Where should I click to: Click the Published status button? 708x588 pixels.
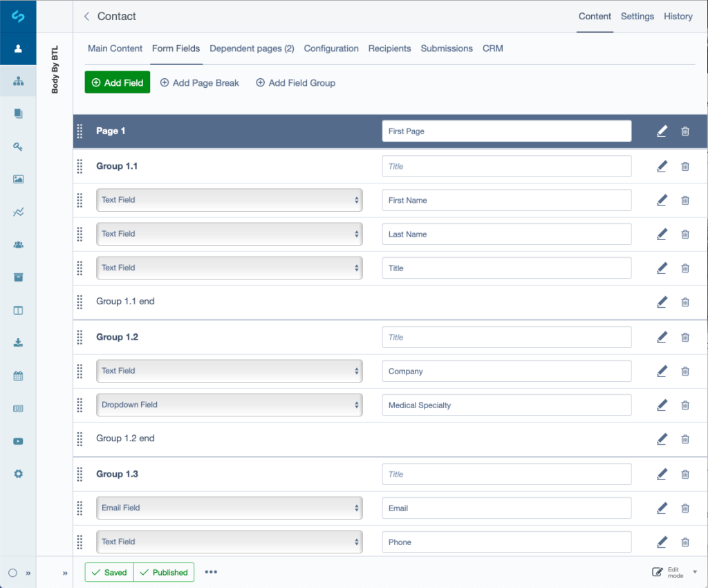(x=164, y=572)
